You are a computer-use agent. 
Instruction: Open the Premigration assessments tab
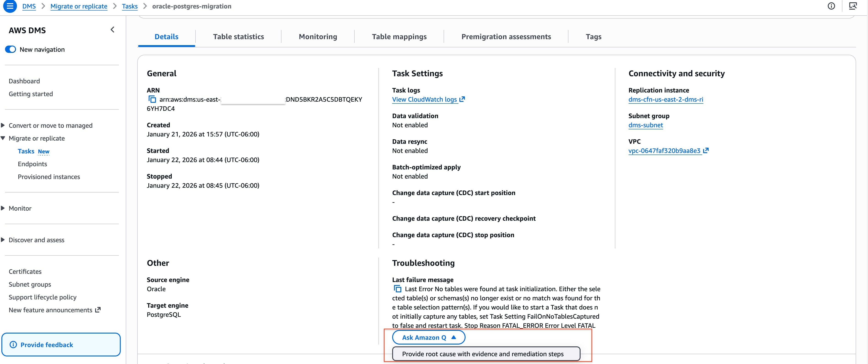coord(506,36)
